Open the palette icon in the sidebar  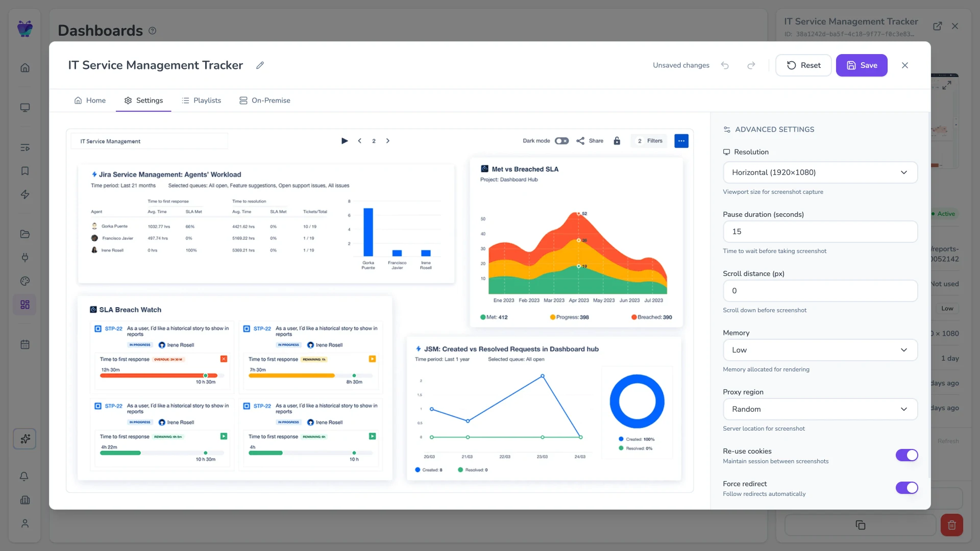pos(25,281)
